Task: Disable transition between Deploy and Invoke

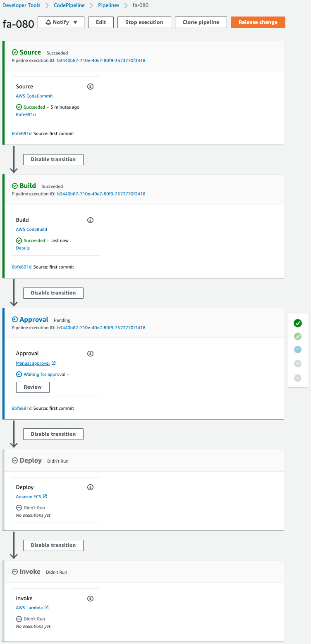Action: click(53, 545)
